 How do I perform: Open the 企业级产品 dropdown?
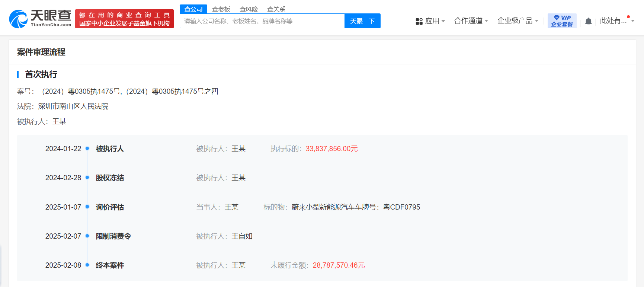[x=518, y=21]
